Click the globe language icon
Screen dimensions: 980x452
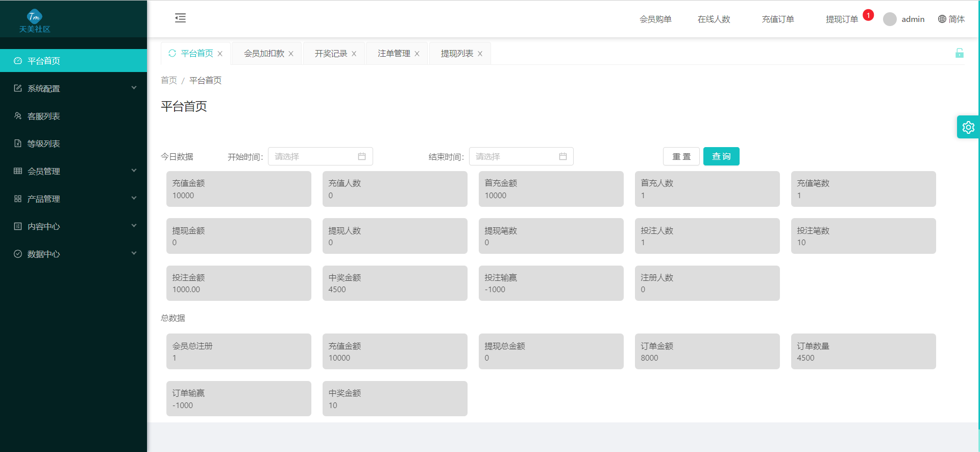942,19
